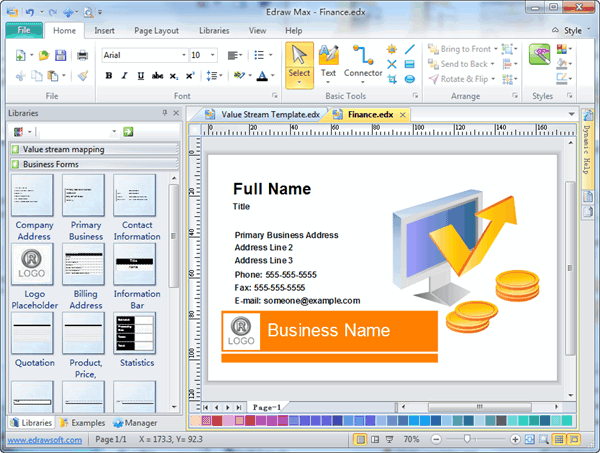Click the Print icon in File group
Image resolution: width=600 pixels, height=453 pixels.
83,55
